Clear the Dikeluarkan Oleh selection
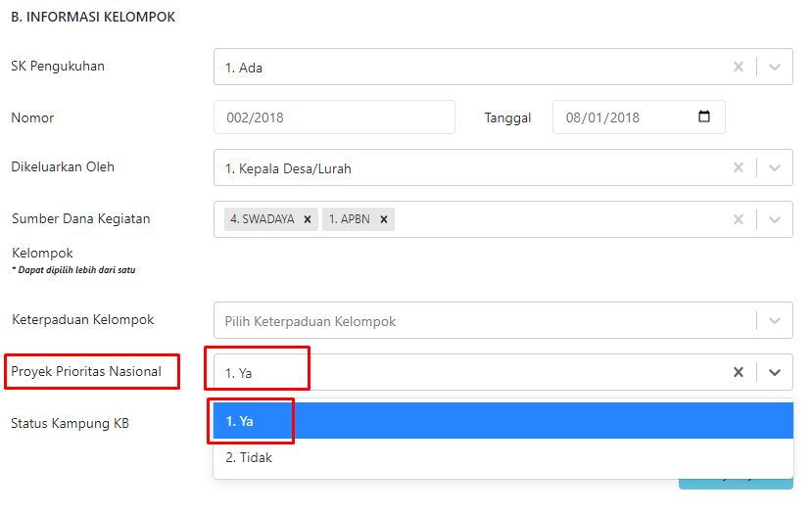Screen dimensions: 812x515 (739, 167)
